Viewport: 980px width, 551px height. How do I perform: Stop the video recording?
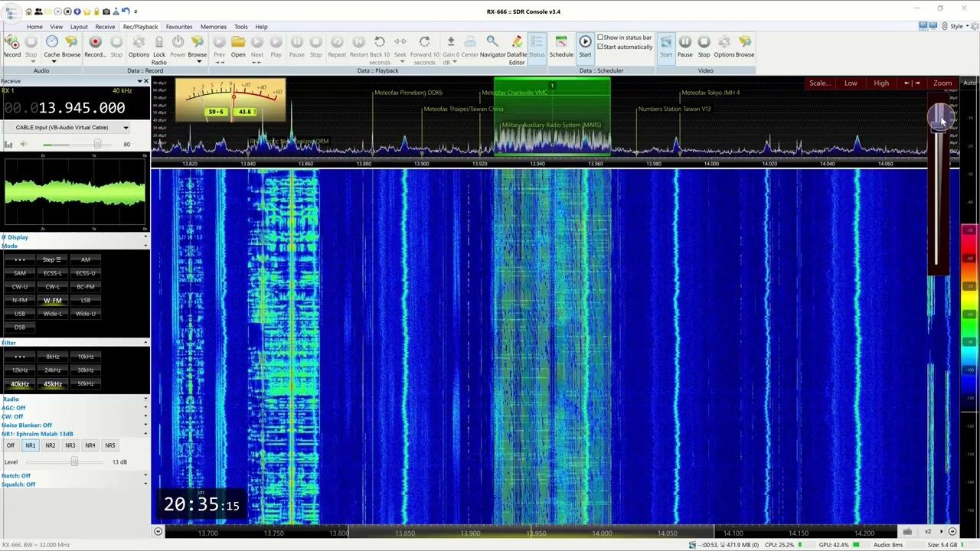pos(704,46)
